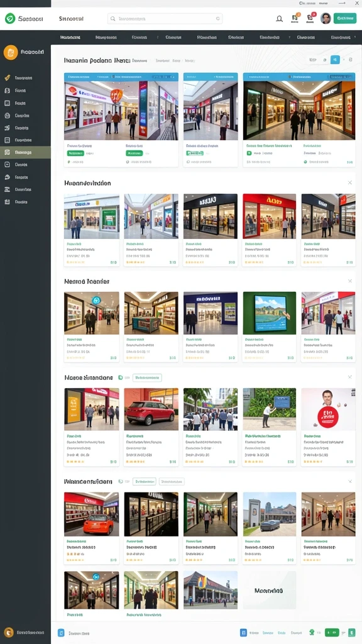Click the green button in top right header

point(345,18)
